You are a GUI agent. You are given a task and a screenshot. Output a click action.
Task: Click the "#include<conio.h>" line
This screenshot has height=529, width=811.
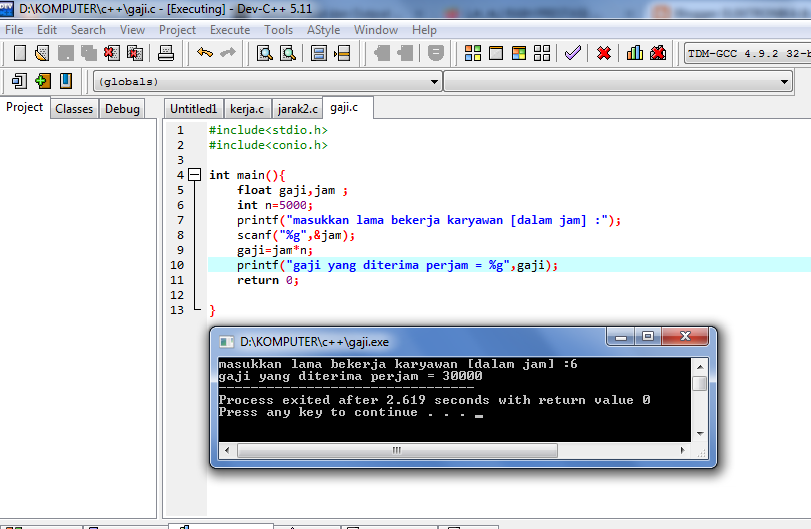268,145
